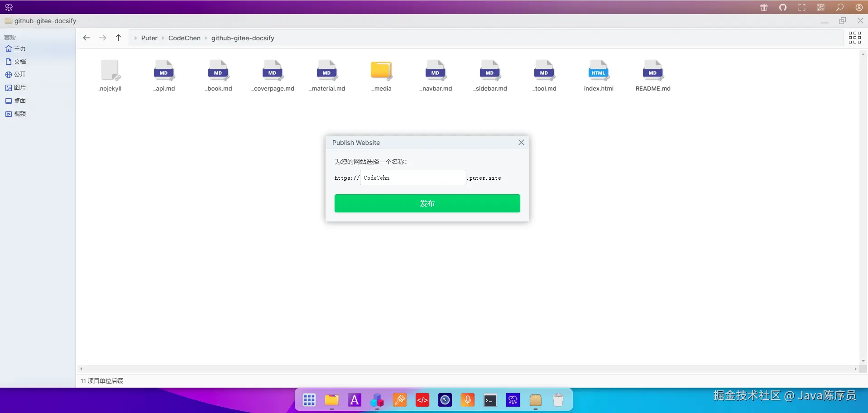
Task: Open the colored cubes app in the dock
Action: point(377,400)
